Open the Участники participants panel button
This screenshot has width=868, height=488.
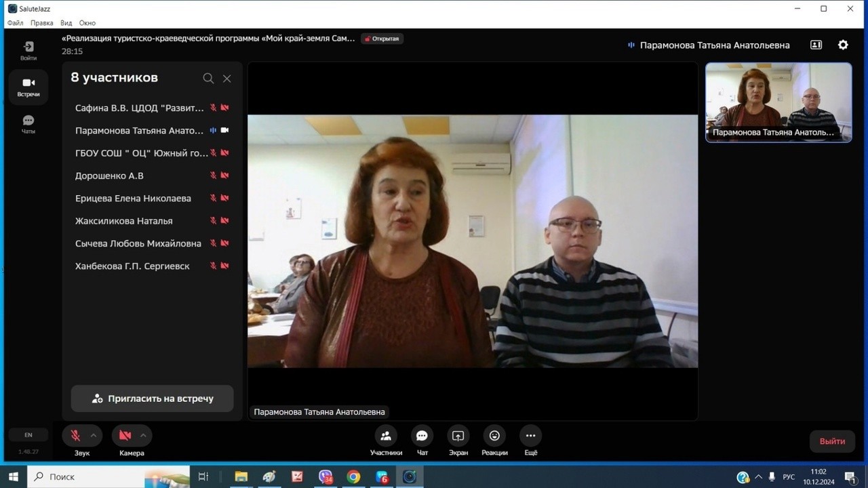(386, 436)
